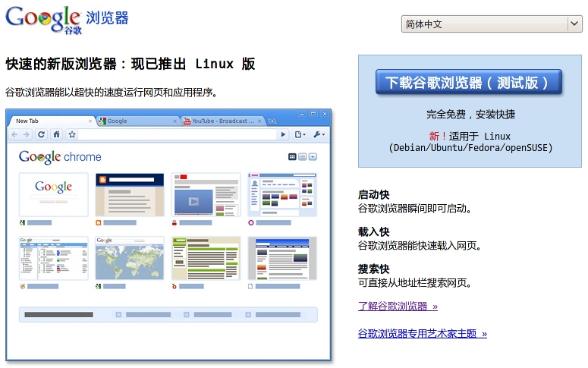Image resolution: width=588 pixels, height=368 pixels.
Task: Click the Google 谷歌 浏览器 logo
Action: point(67,20)
